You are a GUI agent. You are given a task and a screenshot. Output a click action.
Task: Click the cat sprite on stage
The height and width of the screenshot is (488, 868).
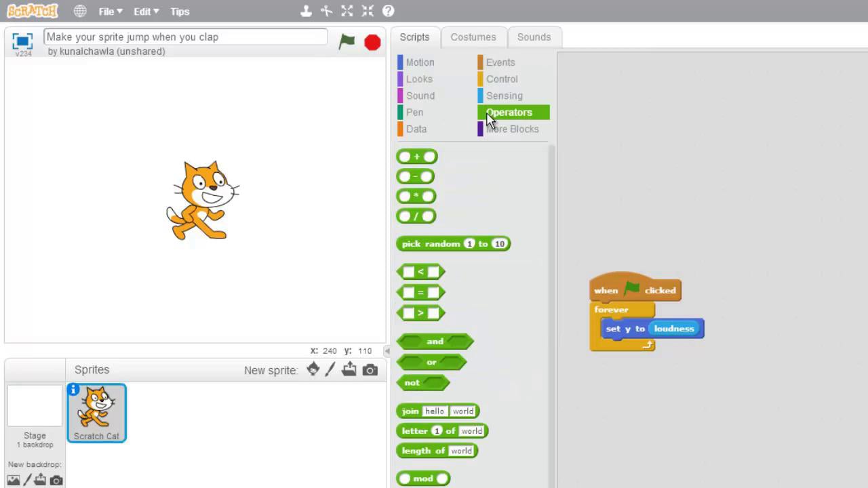click(x=203, y=200)
